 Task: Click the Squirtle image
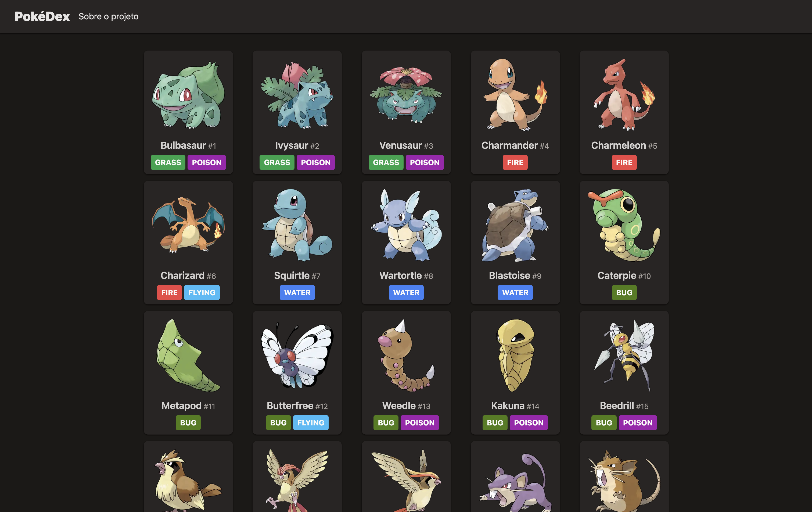coord(297,225)
